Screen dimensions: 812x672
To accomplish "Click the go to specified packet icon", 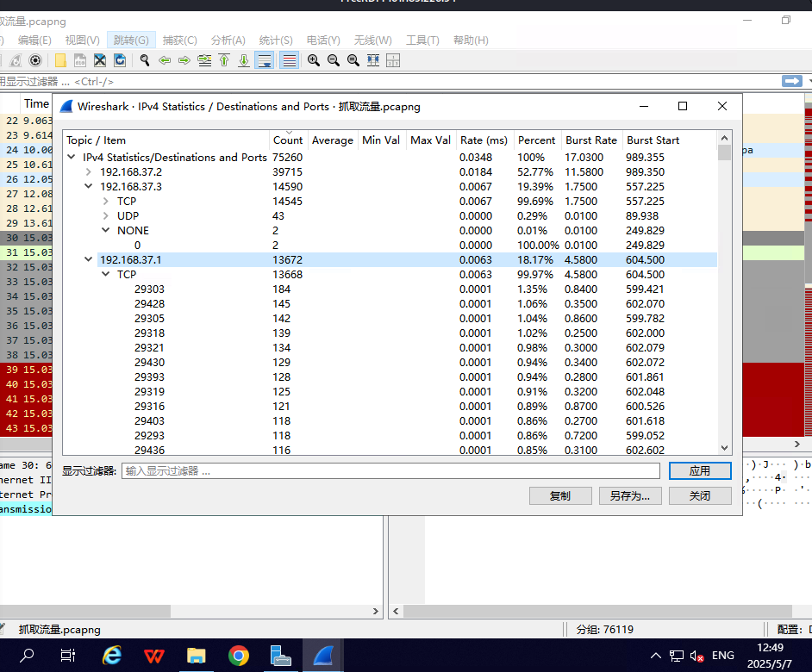I will coord(204,60).
